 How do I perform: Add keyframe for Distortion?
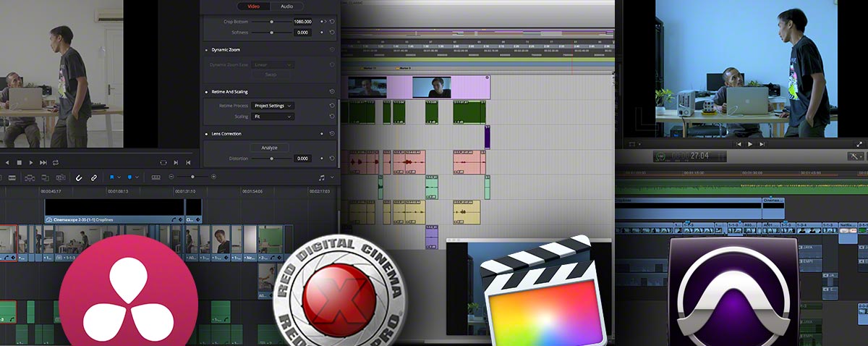coord(321,159)
